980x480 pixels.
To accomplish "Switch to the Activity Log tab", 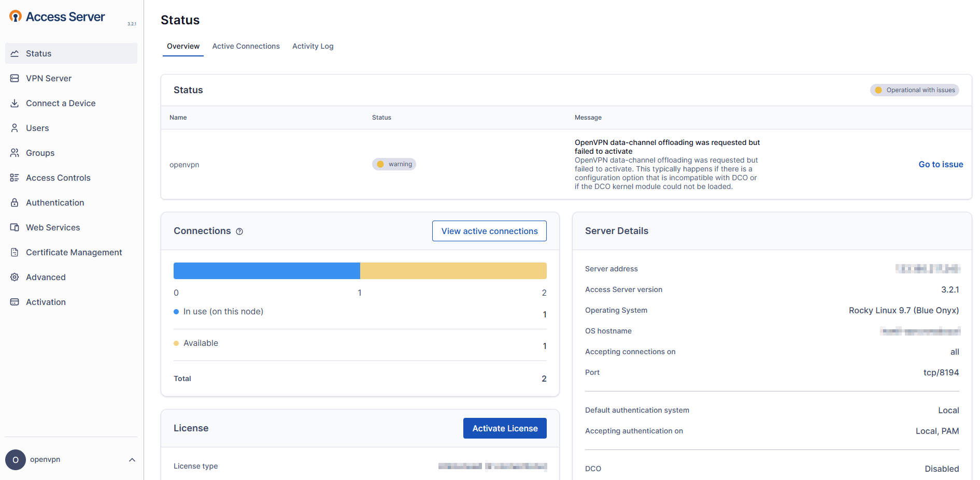I will click(313, 47).
